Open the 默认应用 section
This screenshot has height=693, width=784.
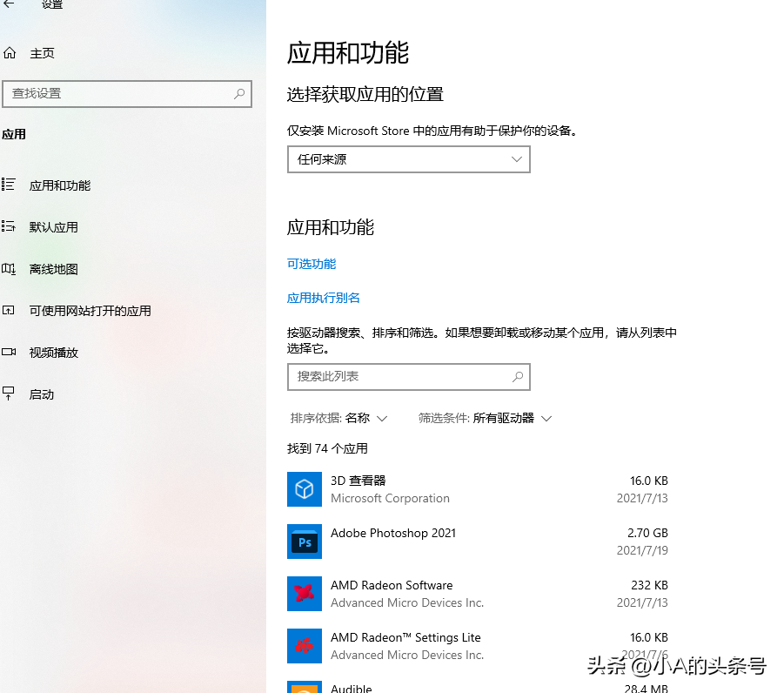point(53,227)
